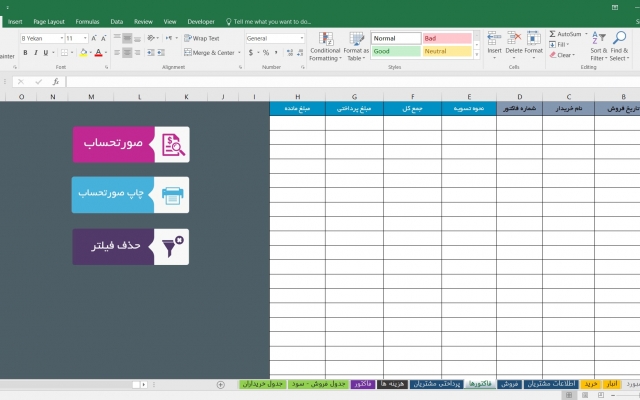
Task: Apply Normal cell style
Action: pos(396,38)
